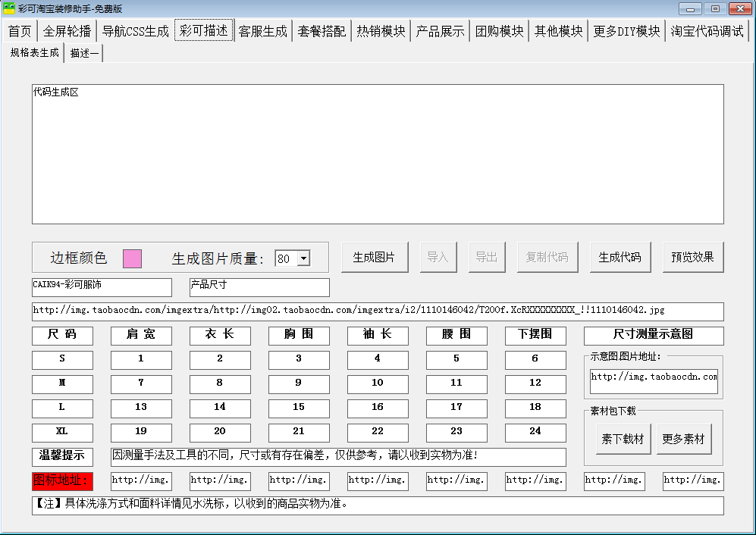Click the 预览效果 button
756x535 pixels.
(692, 257)
